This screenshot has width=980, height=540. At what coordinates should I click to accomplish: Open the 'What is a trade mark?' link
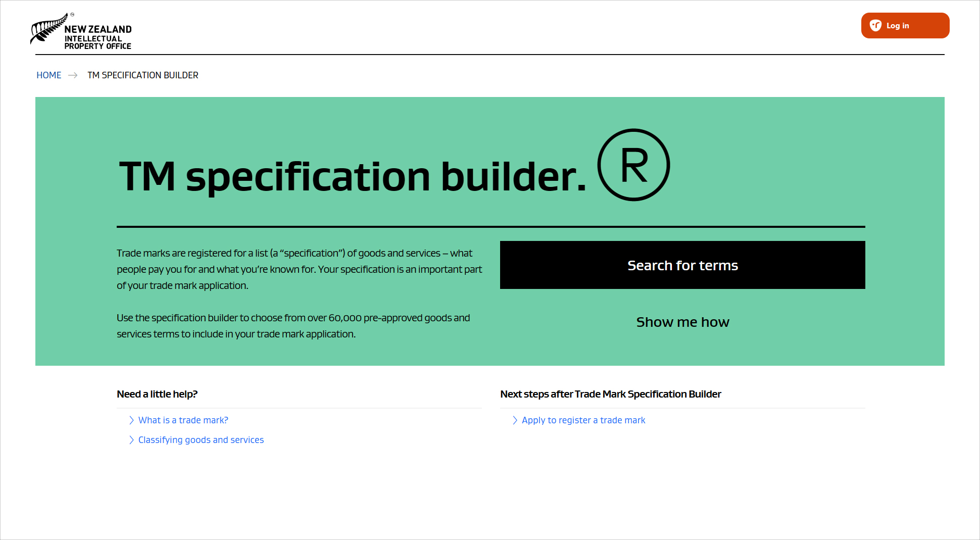pyautogui.click(x=183, y=420)
